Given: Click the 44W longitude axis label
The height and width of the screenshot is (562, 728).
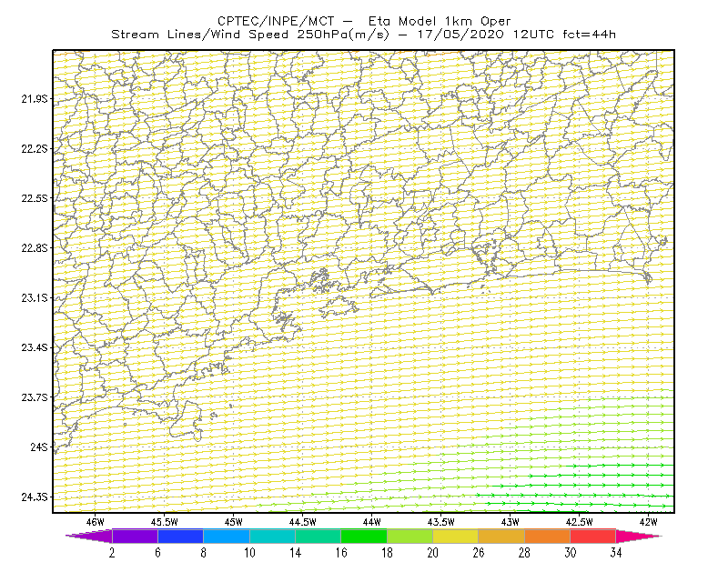Looking at the screenshot, I should (371, 522).
